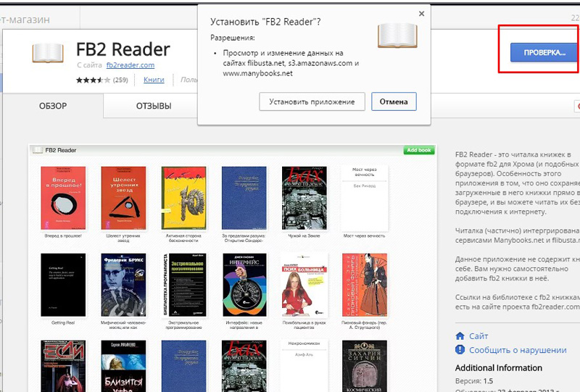The image size is (580, 392).
Task: Select 'Вперед в прошлое!' book cover
Action: click(63, 199)
